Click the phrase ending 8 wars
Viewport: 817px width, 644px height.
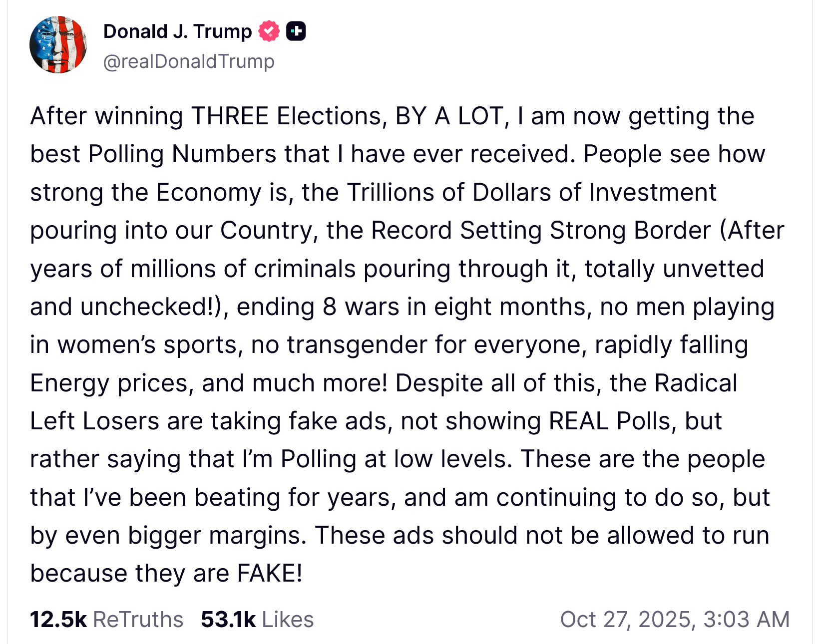tap(318, 307)
